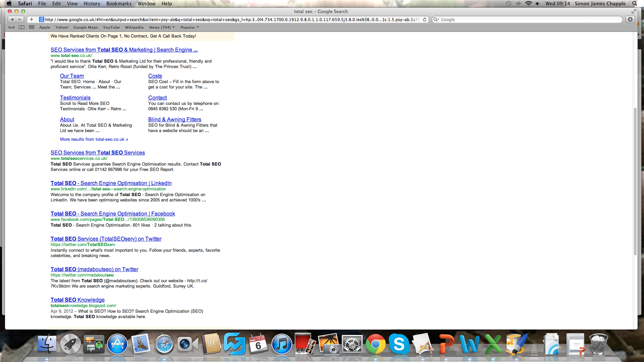Open the Google Maps bookmark
The width and height of the screenshot is (644, 362).
click(x=86, y=27)
